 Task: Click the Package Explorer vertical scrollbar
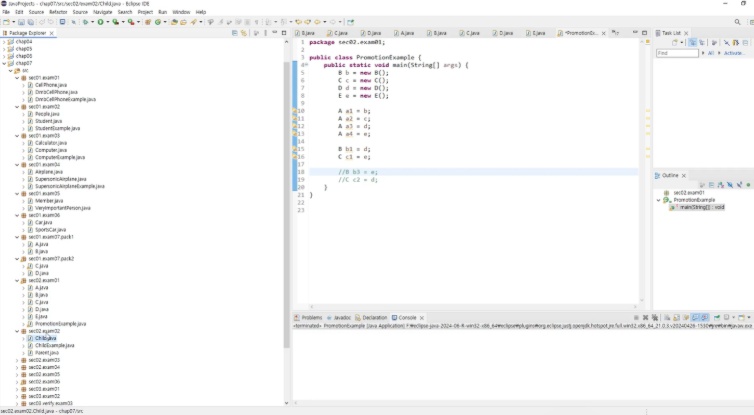pyautogui.click(x=287, y=204)
